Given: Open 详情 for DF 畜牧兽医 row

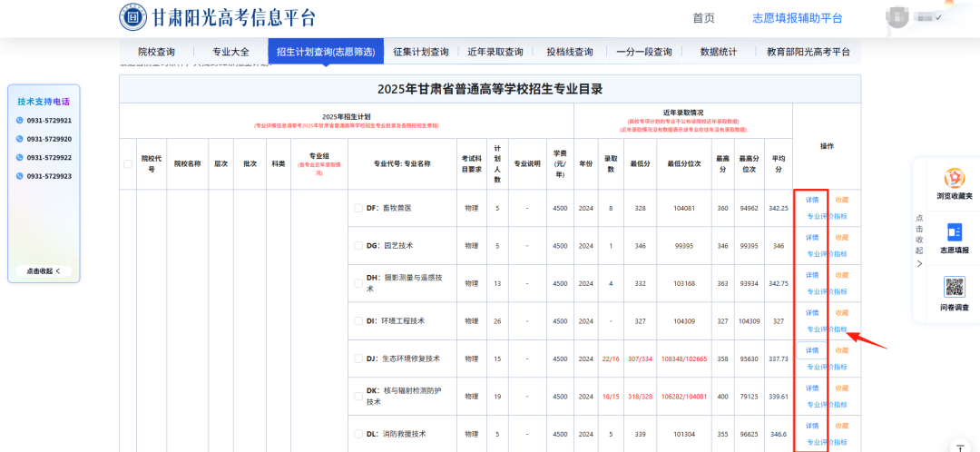Looking at the screenshot, I should pyautogui.click(x=812, y=200).
